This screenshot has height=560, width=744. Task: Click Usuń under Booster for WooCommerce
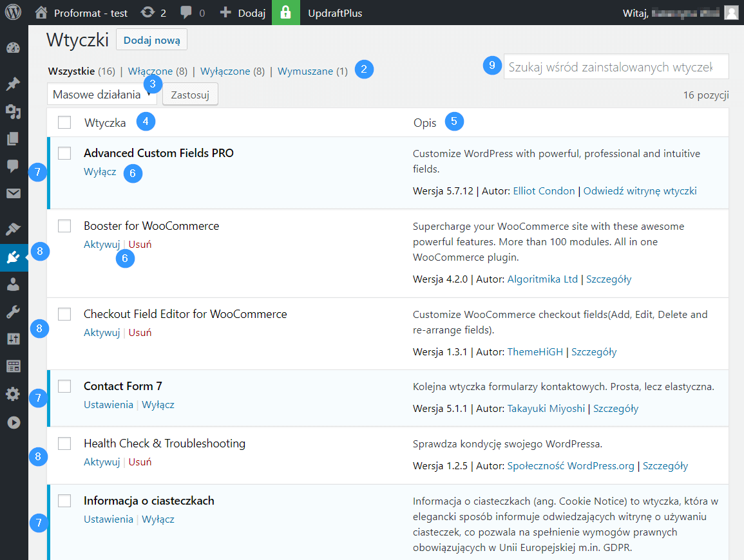(140, 244)
